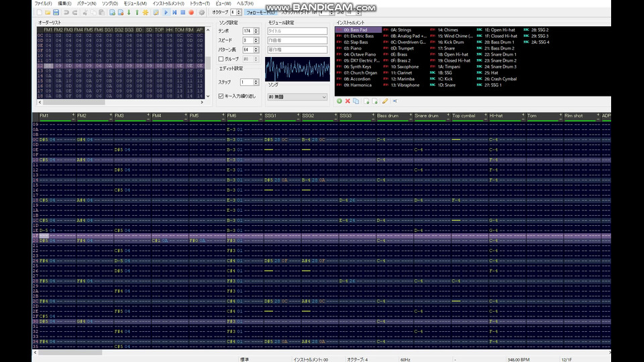
Task: Click the save floppy disk icon
Action: [56, 12]
